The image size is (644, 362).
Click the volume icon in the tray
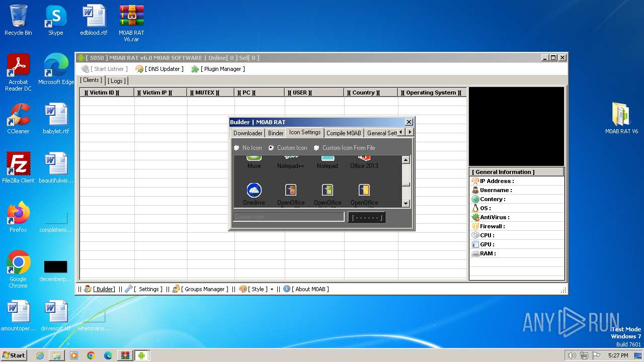tap(572, 355)
